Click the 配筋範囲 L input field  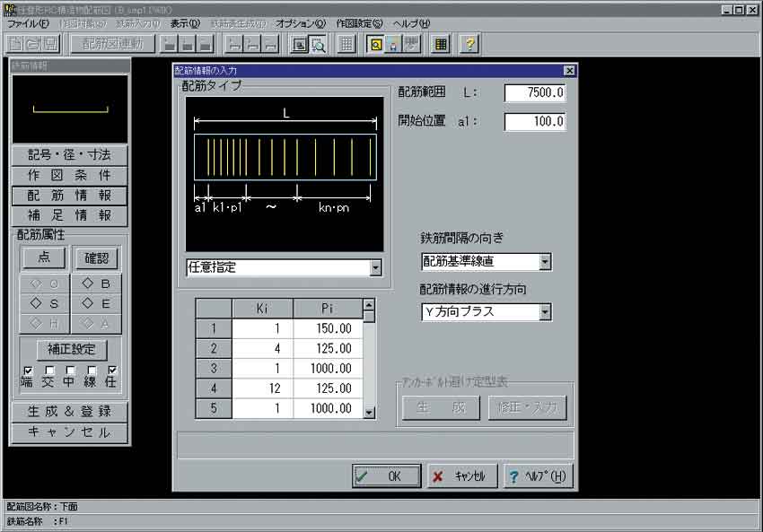[x=535, y=92]
